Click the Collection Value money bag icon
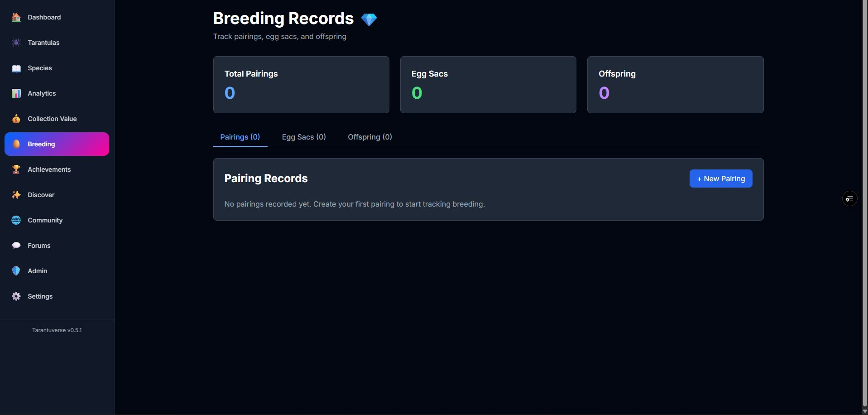Screen dimensions: 868x415 pos(16,119)
